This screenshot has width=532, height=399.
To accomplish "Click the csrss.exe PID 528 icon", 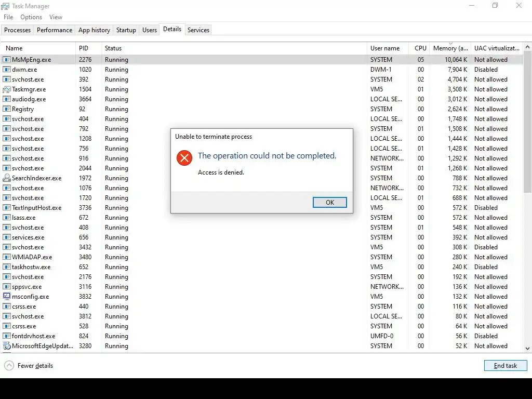I will 6,326.
